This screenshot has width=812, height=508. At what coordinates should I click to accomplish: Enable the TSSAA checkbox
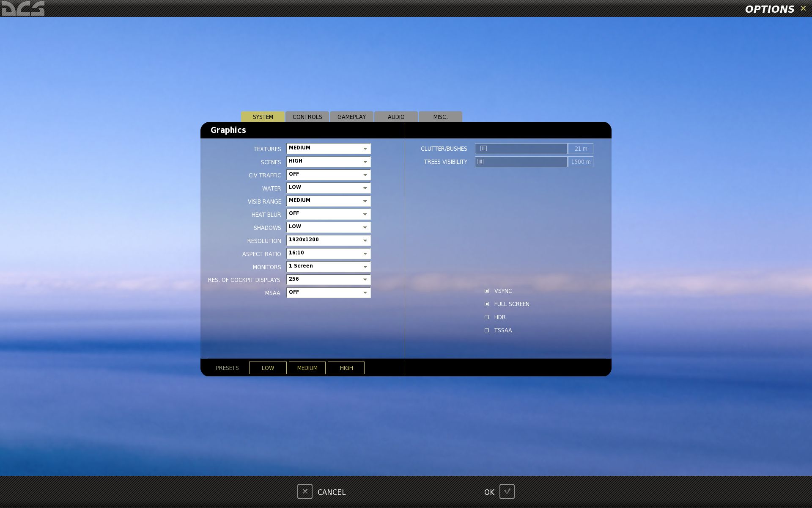487,330
